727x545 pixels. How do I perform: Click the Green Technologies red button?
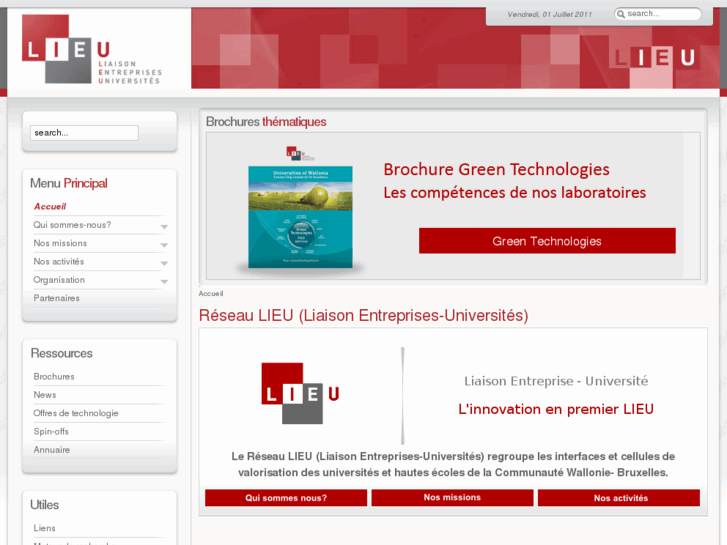(547, 241)
